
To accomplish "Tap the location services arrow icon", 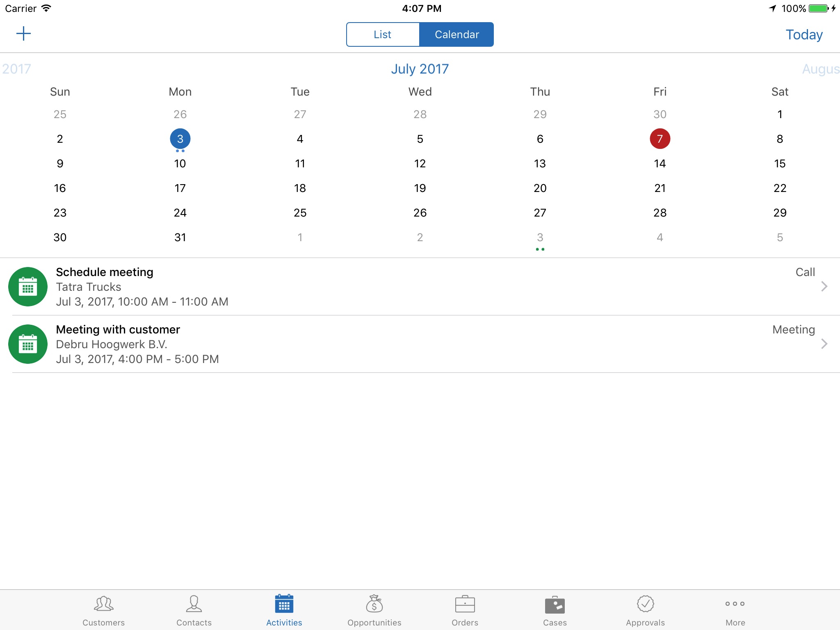I will coord(773,8).
